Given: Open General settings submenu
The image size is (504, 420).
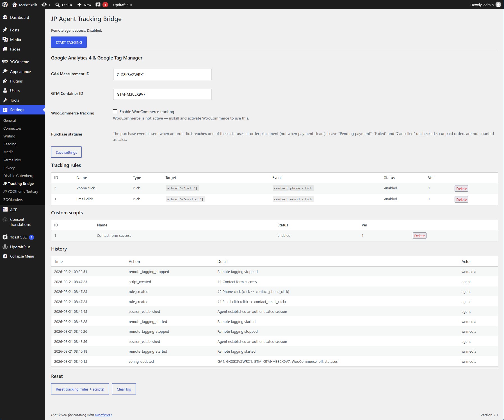Looking at the screenshot, I should tap(10, 120).
